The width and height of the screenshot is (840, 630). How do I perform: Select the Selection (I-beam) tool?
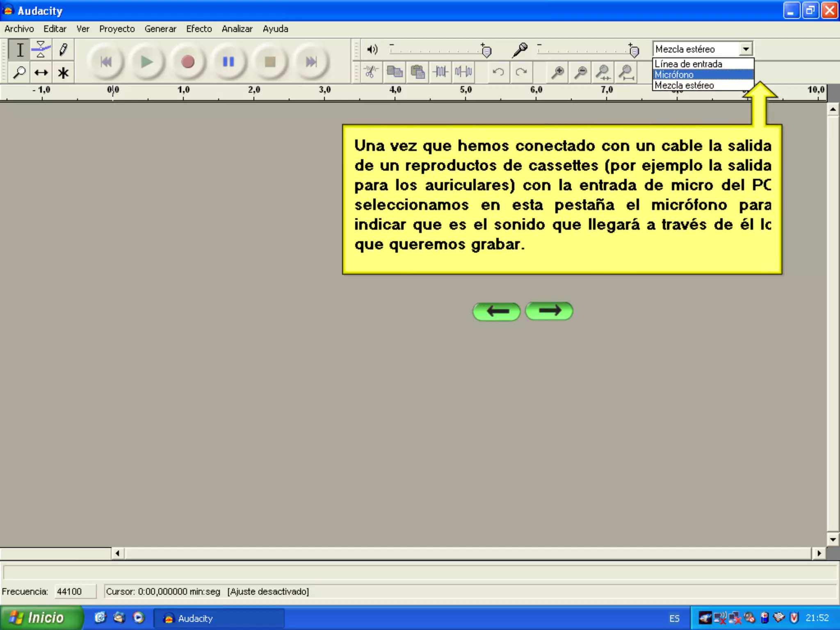19,50
